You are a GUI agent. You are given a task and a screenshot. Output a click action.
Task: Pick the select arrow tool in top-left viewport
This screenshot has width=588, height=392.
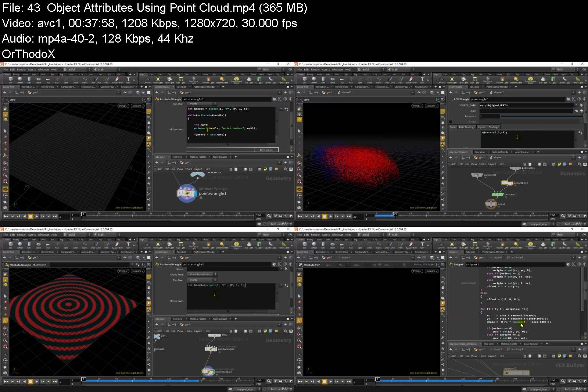pos(5,131)
